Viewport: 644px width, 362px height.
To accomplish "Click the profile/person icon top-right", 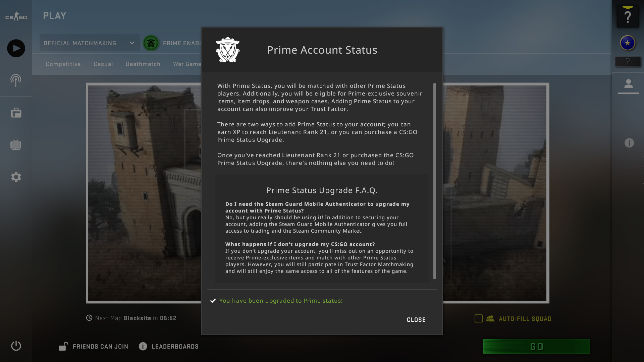I will click(629, 84).
